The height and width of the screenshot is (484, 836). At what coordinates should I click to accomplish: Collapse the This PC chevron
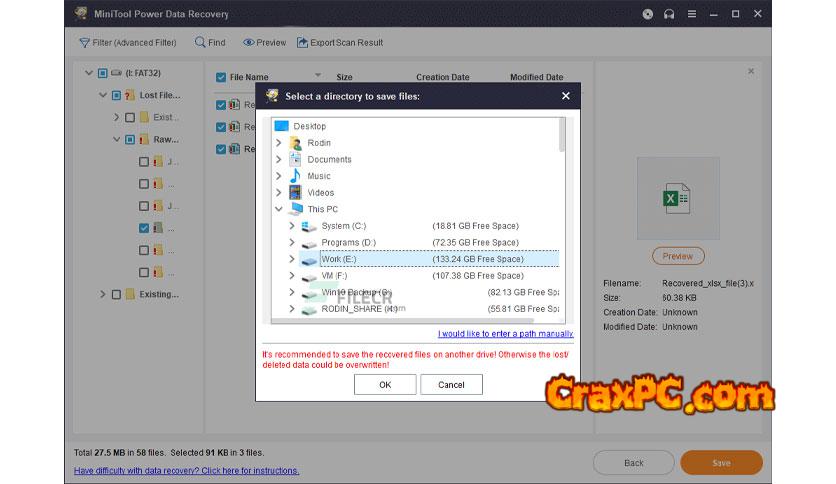pyautogui.click(x=278, y=209)
